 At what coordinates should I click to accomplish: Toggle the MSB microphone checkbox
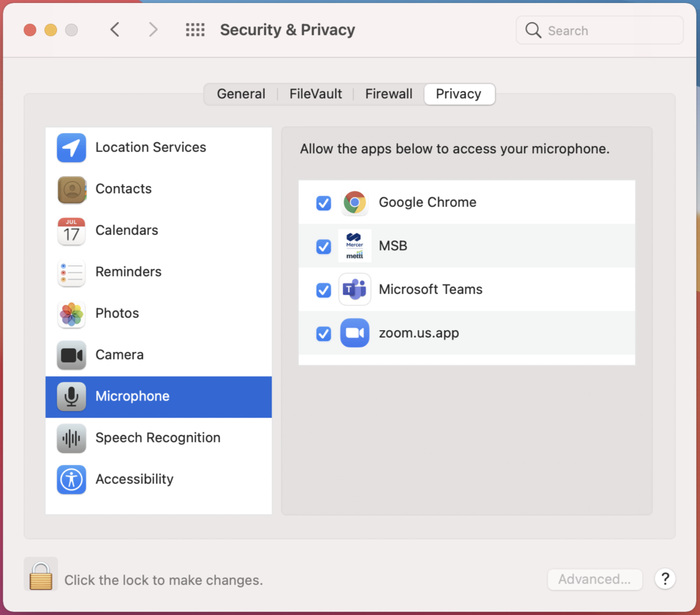click(x=324, y=247)
